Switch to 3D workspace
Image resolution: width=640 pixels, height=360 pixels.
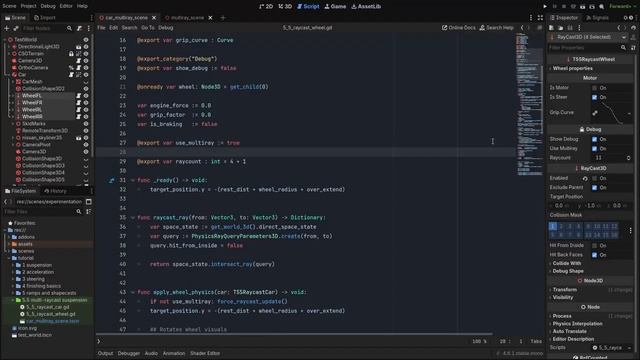click(285, 7)
